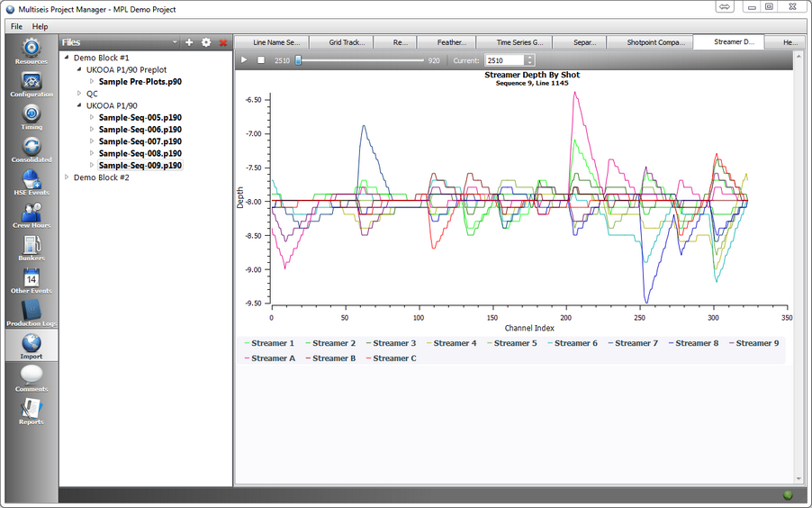Toggle Streamer 3 in chart legend
Screen dimensions: 812x508
[x=391, y=343]
